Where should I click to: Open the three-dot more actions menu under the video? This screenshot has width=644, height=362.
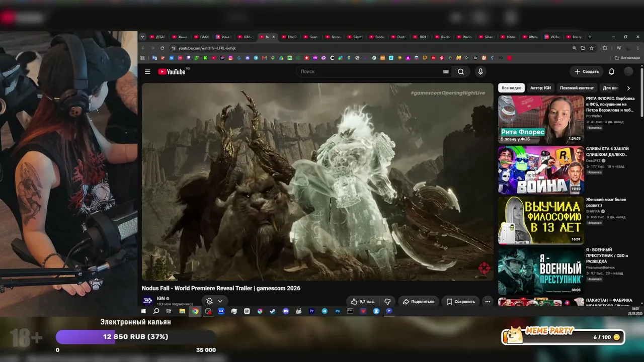(x=488, y=301)
